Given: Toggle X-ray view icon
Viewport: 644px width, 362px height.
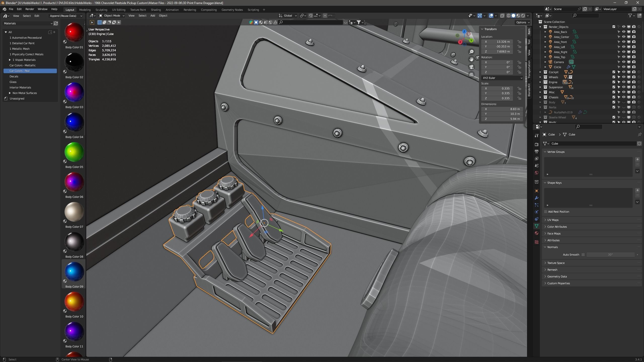Looking at the screenshot, I should (x=502, y=16).
